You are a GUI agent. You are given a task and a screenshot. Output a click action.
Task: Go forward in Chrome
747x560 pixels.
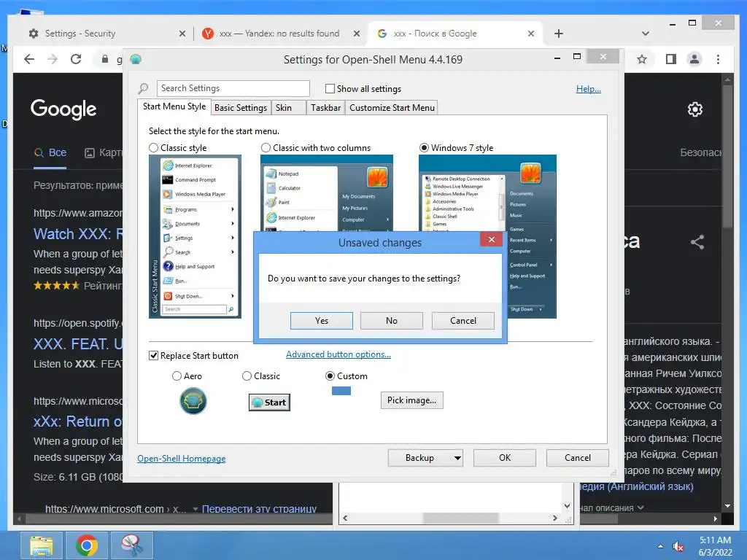[x=53, y=59]
